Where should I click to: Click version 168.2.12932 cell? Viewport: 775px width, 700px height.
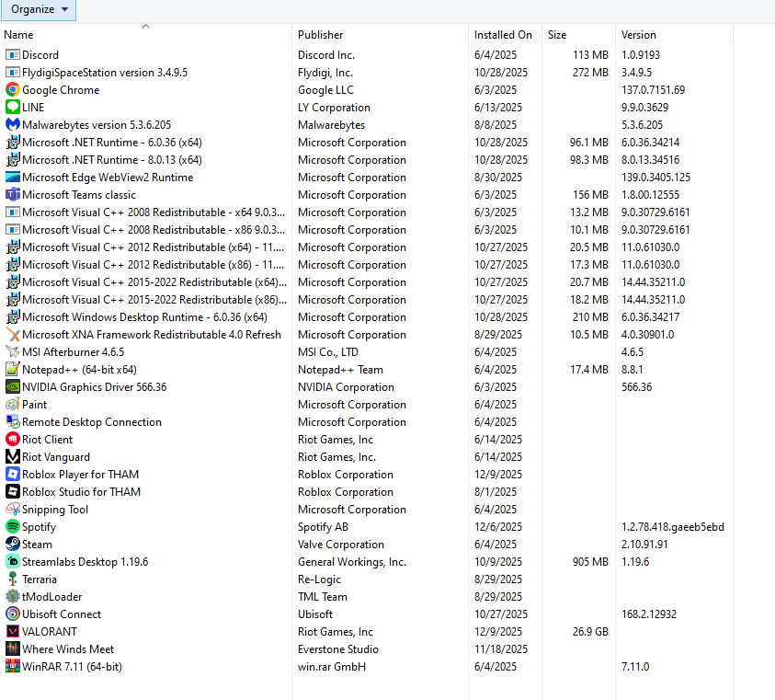tap(649, 614)
